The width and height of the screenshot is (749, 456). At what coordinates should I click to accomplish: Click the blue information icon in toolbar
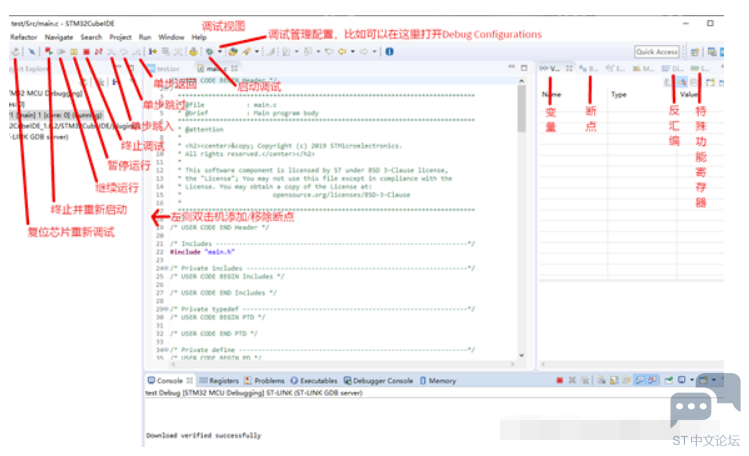(389, 52)
